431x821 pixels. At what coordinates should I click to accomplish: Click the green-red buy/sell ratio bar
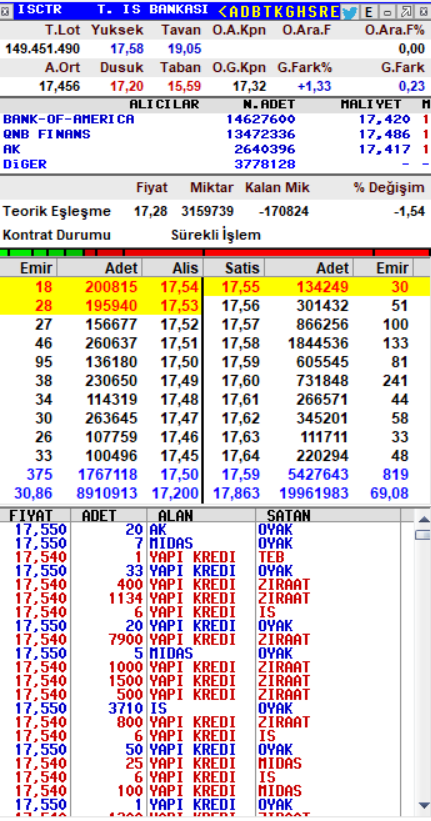(x=215, y=253)
